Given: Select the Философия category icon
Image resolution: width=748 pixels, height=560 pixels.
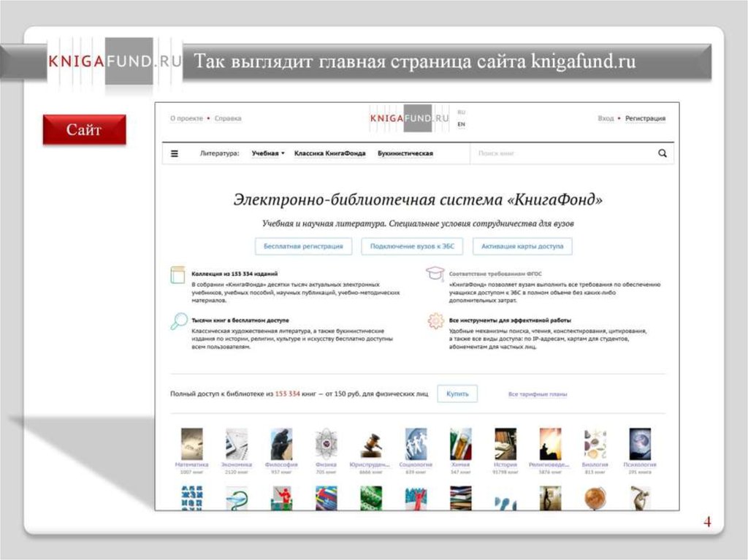Looking at the screenshot, I should coord(281,444).
